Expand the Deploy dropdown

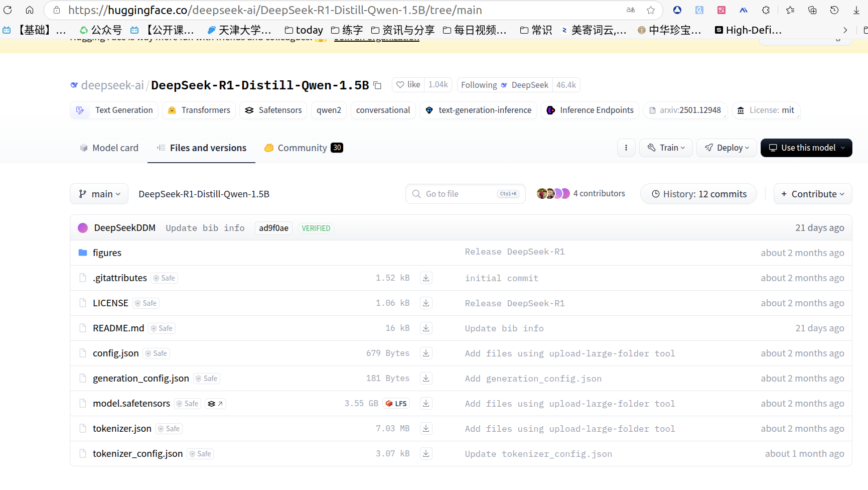[727, 148]
